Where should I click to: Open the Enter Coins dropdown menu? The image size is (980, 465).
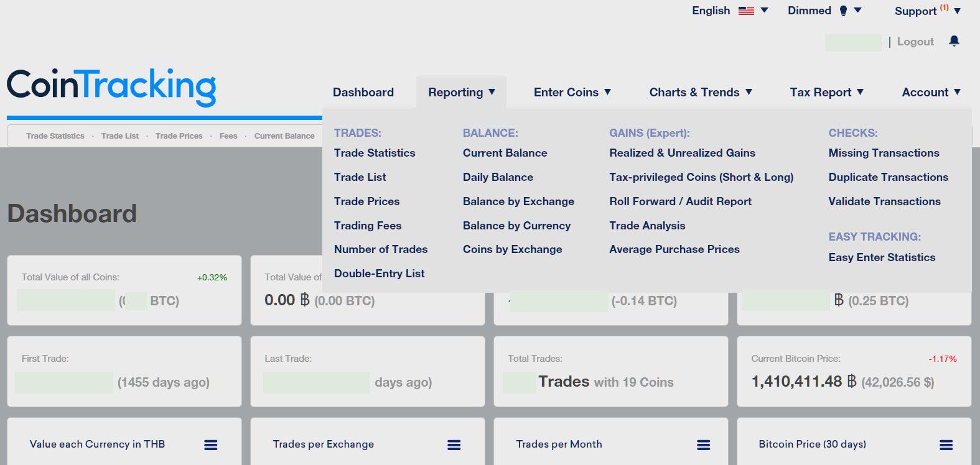[572, 92]
